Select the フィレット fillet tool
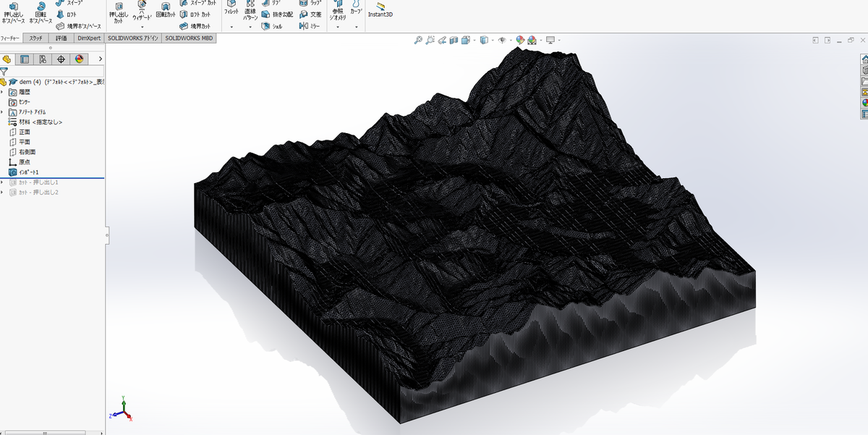Screen dimensions: 868x435 tap(231, 9)
